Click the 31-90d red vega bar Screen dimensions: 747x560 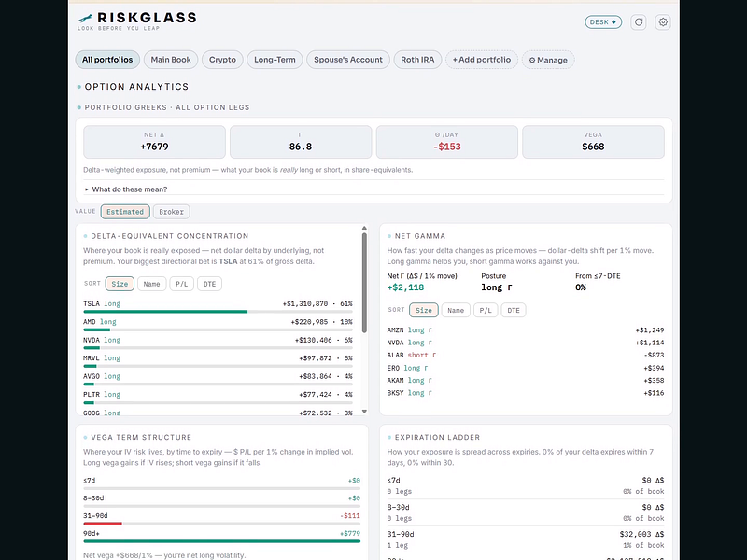pyautogui.click(x=103, y=524)
